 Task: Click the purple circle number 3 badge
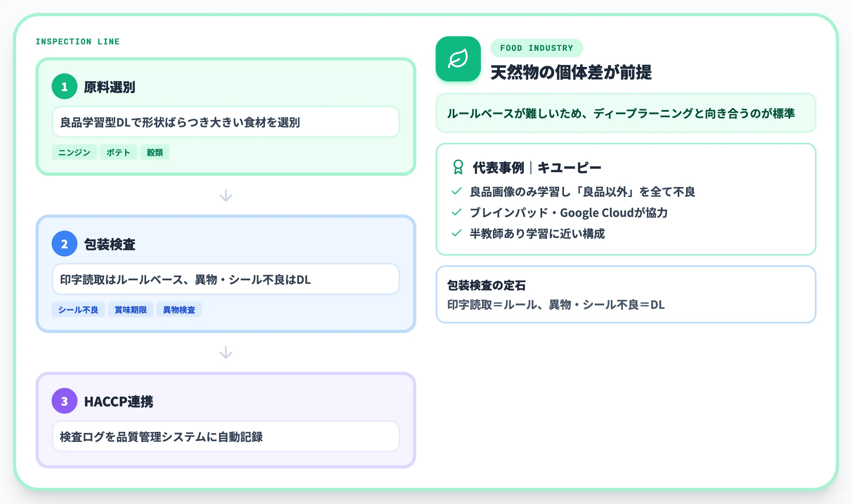65,401
